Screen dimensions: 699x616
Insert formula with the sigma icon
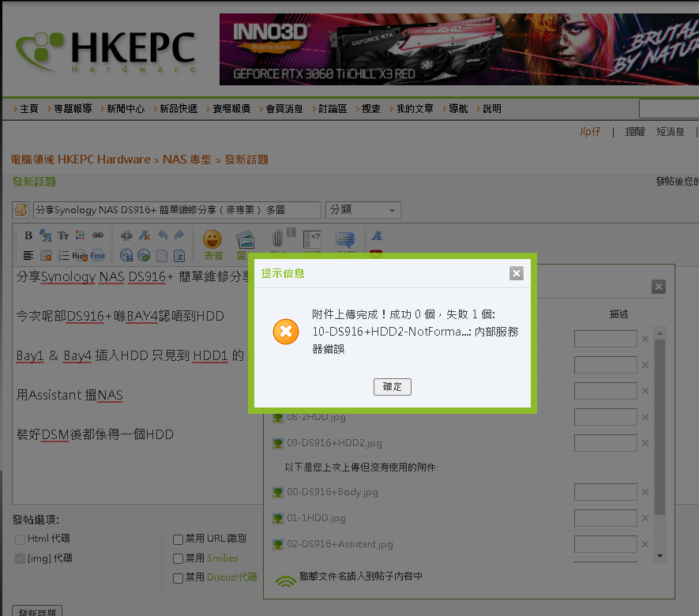coord(179,256)
